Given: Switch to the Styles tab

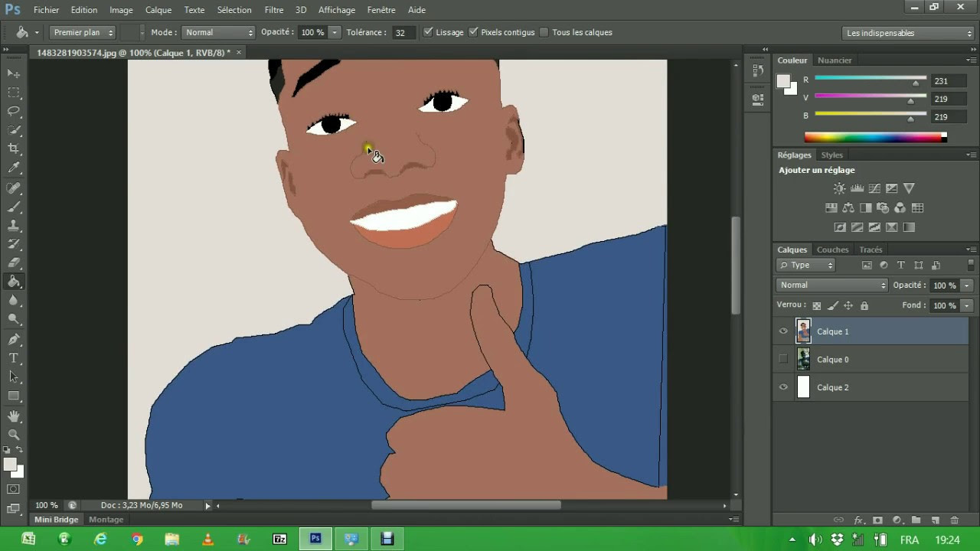Looking at the screenshot, I should pyautogui.click(x=832, y=155).
